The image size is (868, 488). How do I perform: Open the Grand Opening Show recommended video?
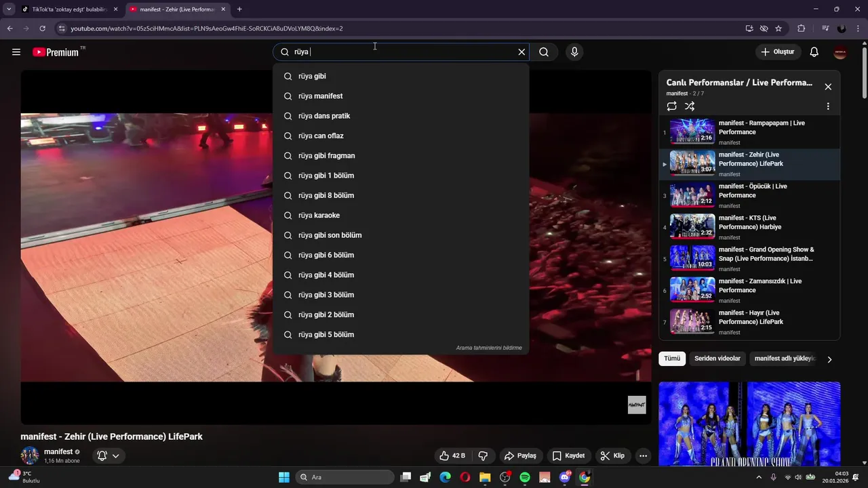point(749,424)
